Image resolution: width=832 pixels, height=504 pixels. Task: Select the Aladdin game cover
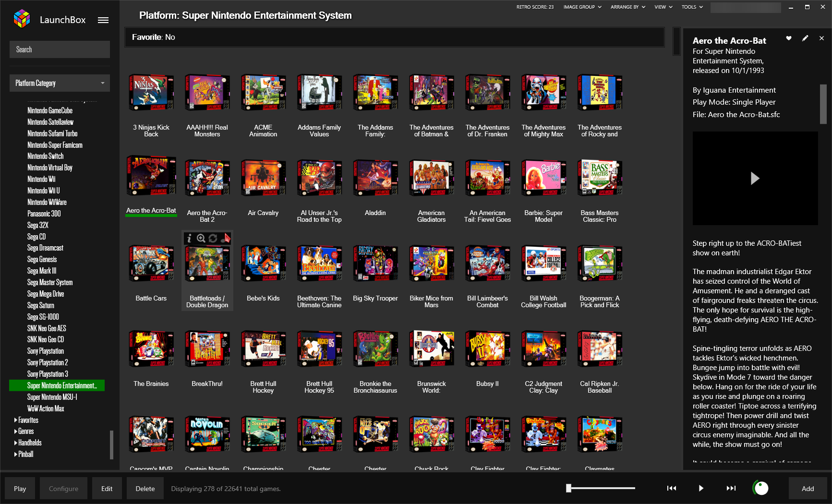(x=375, y=178)
